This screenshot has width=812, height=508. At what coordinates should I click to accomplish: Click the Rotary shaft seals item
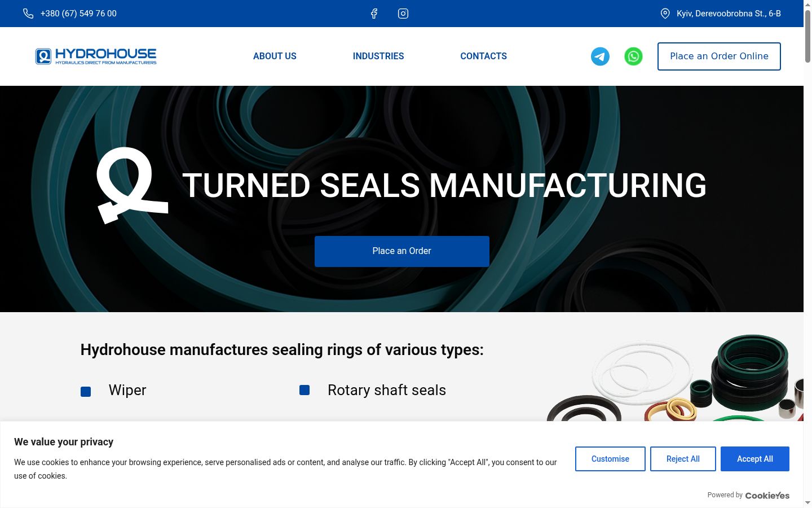[387, 390]
